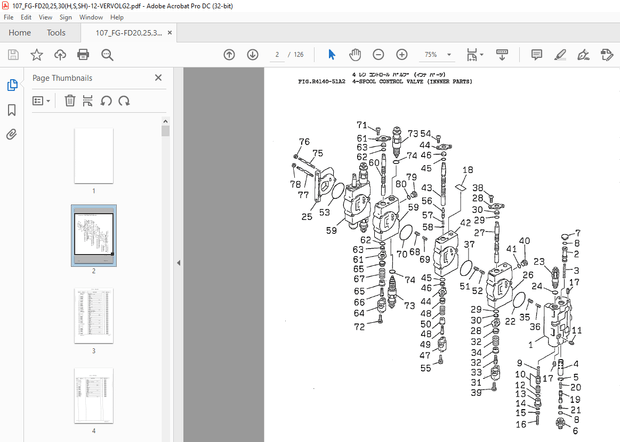Select page 3 thumbnail
620x442 pixels.
(x=94, y=315)
